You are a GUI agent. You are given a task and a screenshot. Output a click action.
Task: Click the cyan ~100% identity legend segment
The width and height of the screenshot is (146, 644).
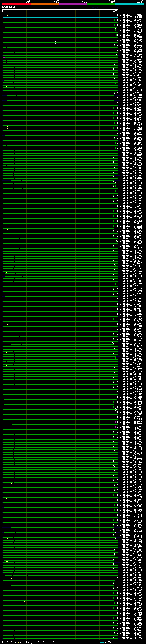coord(130,4)
